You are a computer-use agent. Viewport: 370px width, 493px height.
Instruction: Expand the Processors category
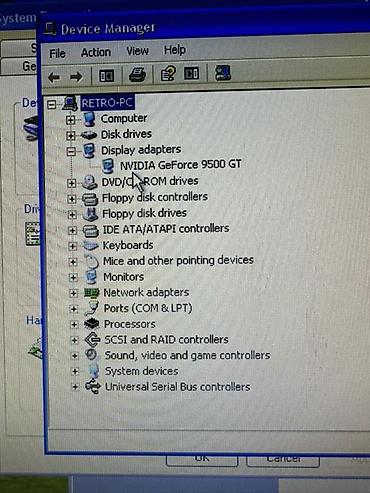74,324
